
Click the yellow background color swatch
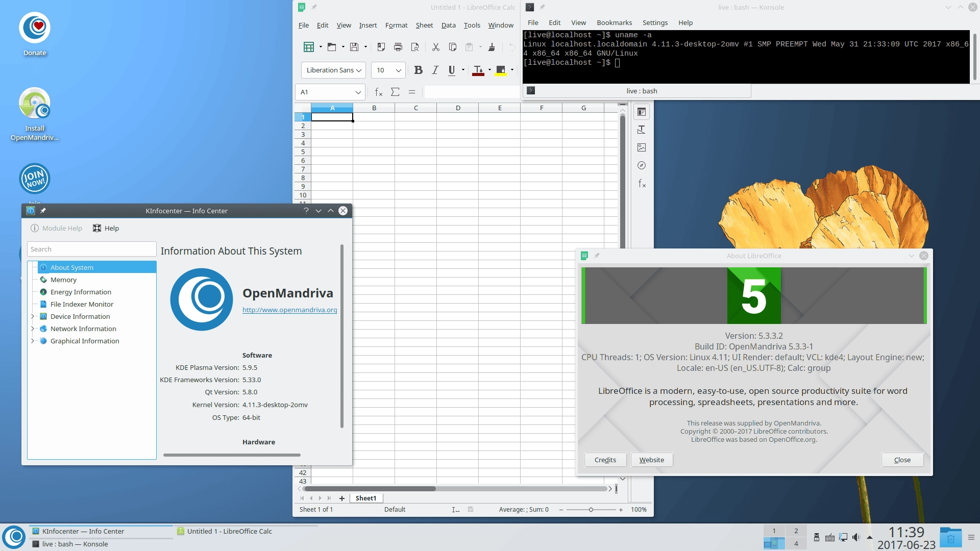(501, 70)
